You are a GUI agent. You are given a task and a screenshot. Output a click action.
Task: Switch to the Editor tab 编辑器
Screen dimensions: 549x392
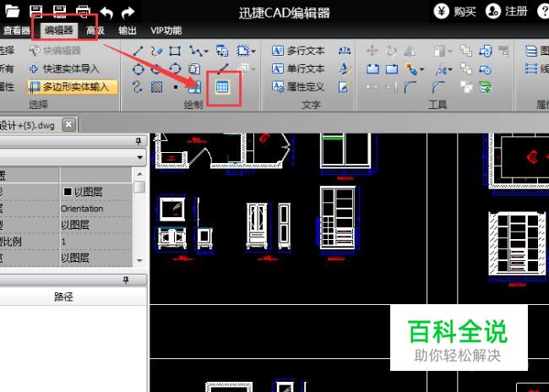tap(59, 30)
